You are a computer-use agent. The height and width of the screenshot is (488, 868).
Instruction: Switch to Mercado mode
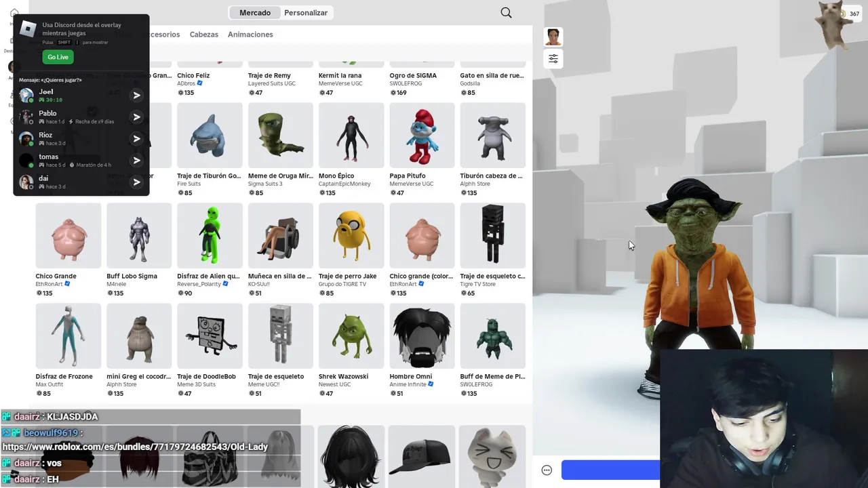click(x=254, y=13)
